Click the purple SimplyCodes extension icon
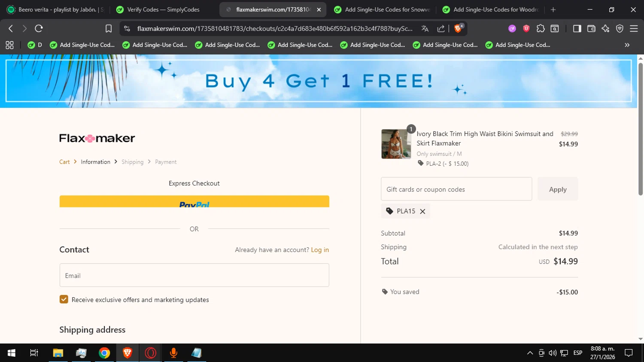This screenshot has height=362, width=644. 512,28
